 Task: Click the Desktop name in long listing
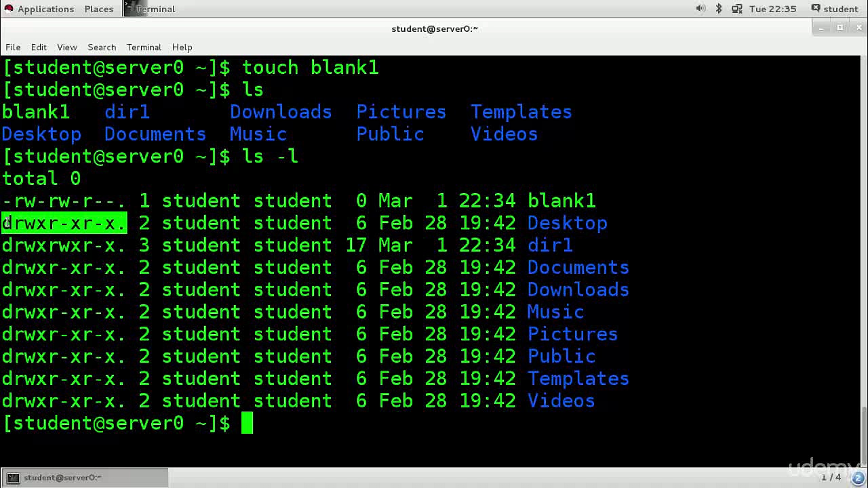tap(568, 223)
